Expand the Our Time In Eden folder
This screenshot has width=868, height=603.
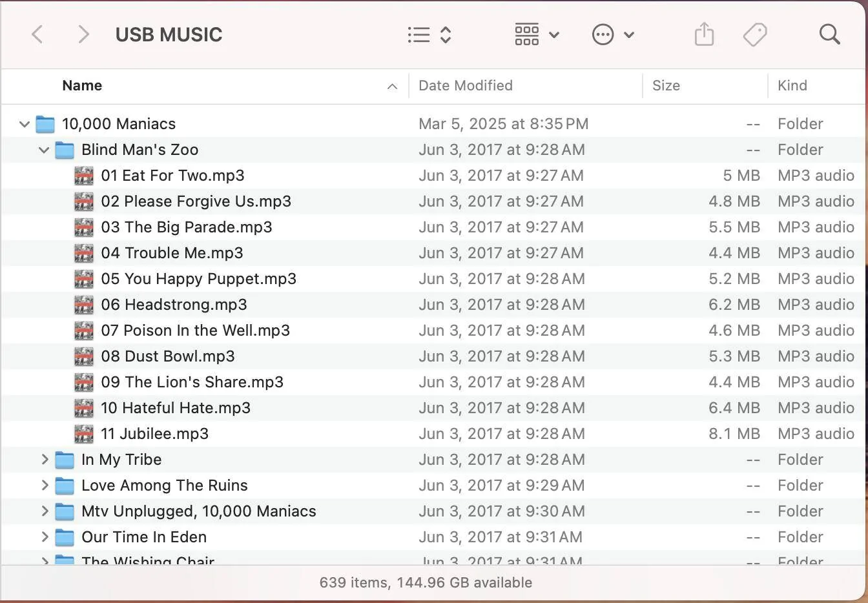click(45, 537)
